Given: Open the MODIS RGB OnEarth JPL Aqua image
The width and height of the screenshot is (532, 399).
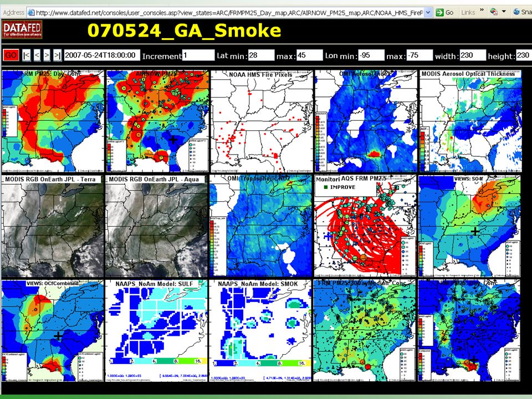Looking at the screenshot, I should click(x=157, y=226).
